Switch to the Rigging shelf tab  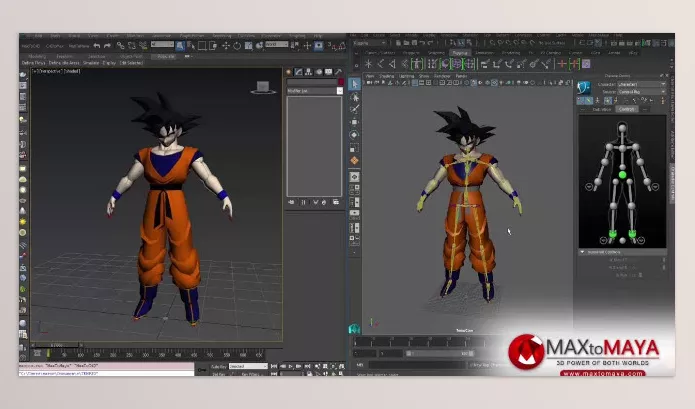pyautogui.click(x=459, y=52)
